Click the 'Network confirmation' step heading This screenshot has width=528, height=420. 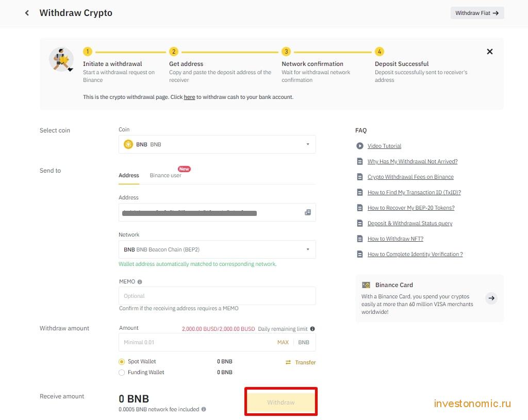[x=312, y=64]
